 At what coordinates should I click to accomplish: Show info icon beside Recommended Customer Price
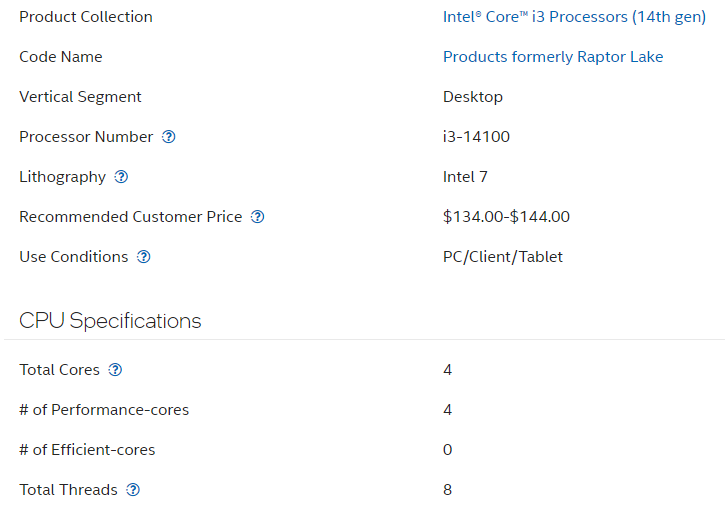pos(258,217)
